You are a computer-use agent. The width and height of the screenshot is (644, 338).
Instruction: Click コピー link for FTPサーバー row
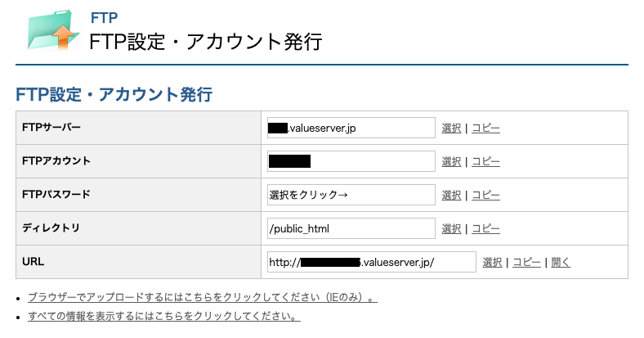click(x=485, y=128)
